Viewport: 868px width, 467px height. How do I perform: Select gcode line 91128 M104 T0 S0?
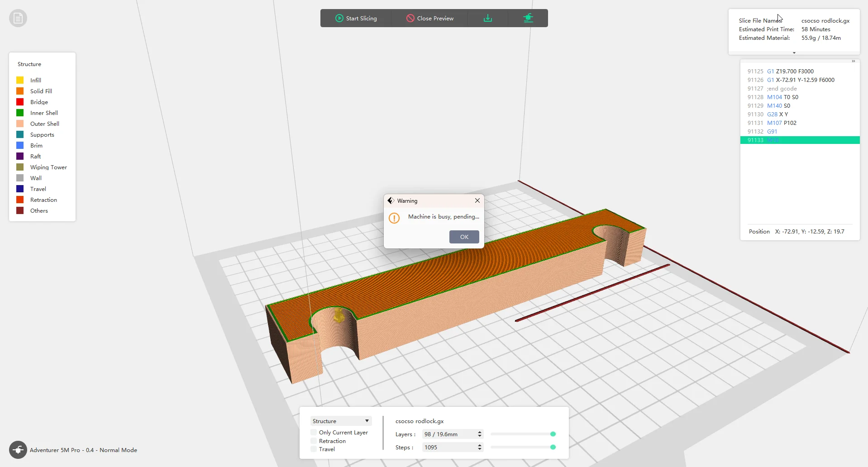pyautogui.click(x=800, y=97)
